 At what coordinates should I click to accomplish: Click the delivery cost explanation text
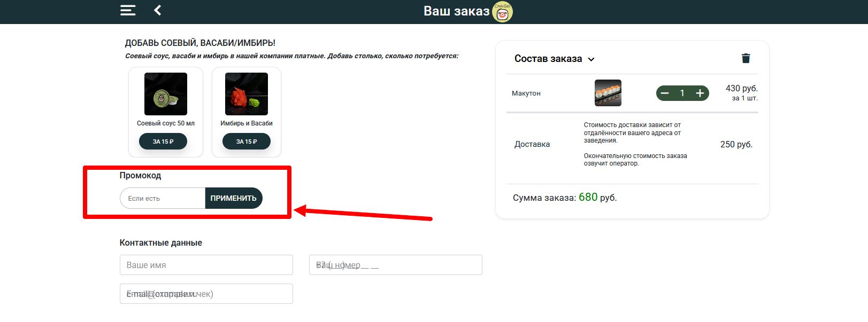click(x=635, y=144)
